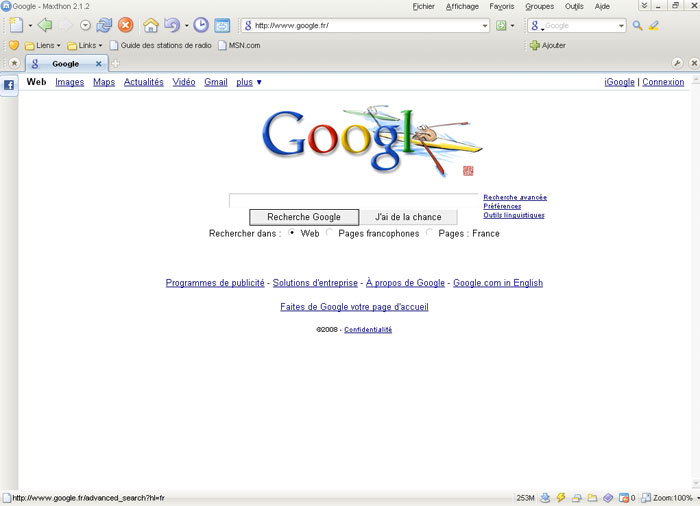
Task: Expand the go button dropdown arrow
Action: point(512,26)
